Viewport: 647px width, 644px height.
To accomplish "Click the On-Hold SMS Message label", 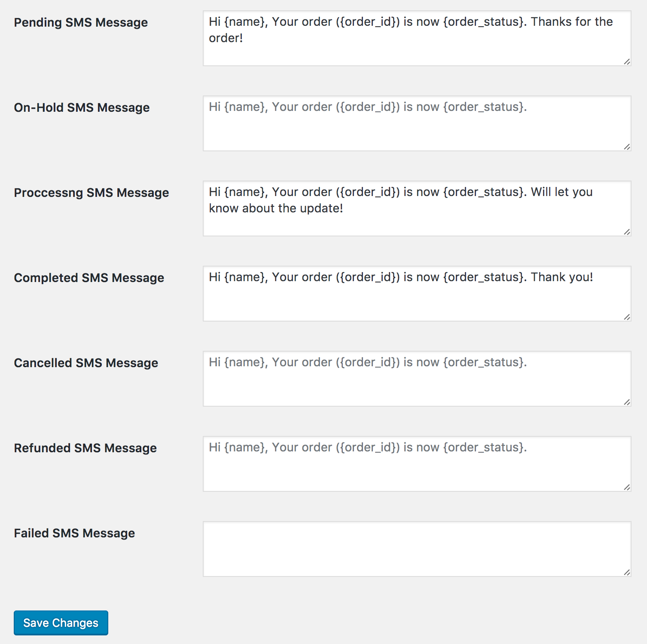I will [82, 107].
